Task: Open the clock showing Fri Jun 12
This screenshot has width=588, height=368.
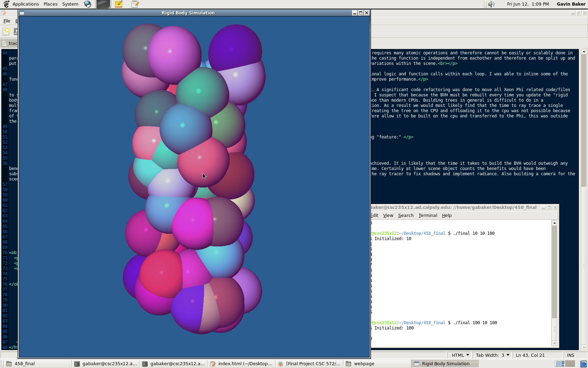Action: (528, 4)
